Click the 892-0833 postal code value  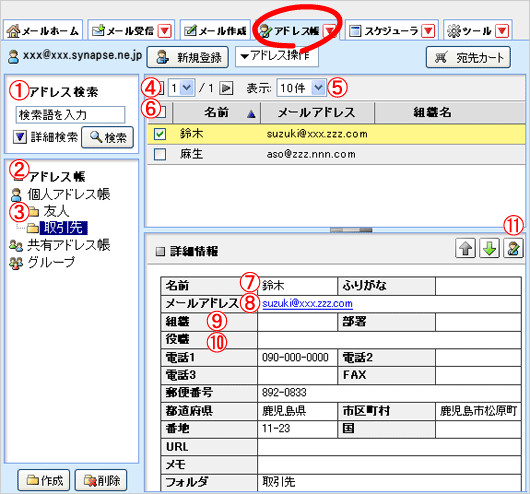(284, 393)
